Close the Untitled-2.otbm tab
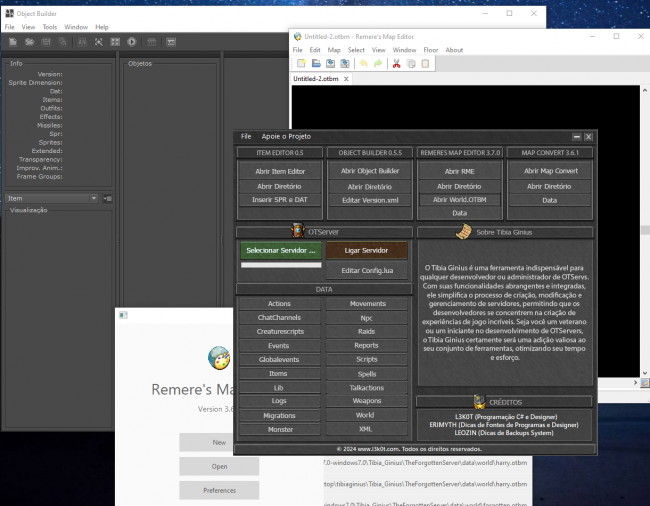Image resolution: width=650 pixels, height=506 pixels. pos(346,79)
